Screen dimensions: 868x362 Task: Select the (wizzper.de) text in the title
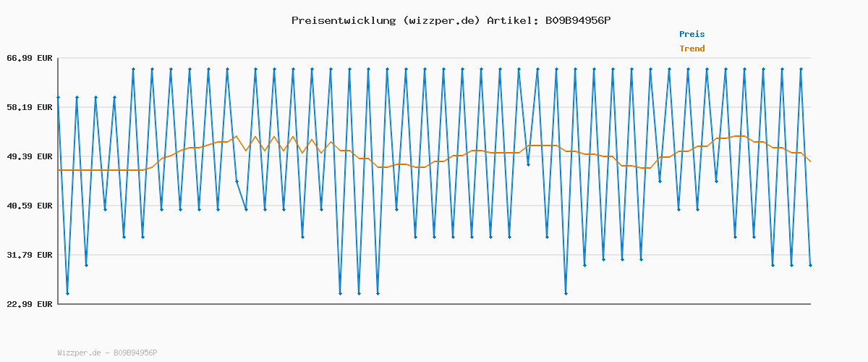441,20
